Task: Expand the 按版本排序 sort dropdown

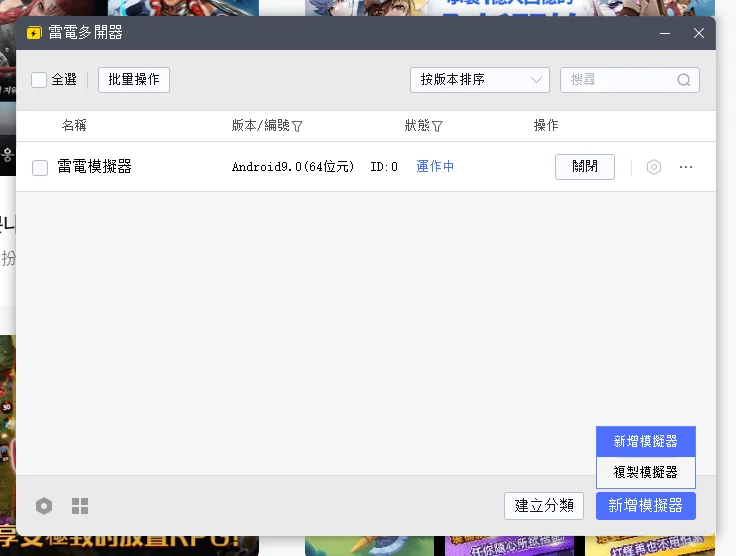Action: [x=480, y=80]
